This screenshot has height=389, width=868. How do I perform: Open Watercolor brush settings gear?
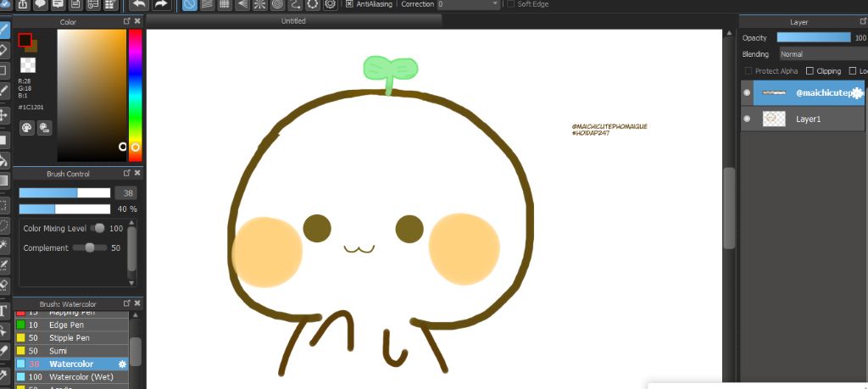(x=122, y=364)
